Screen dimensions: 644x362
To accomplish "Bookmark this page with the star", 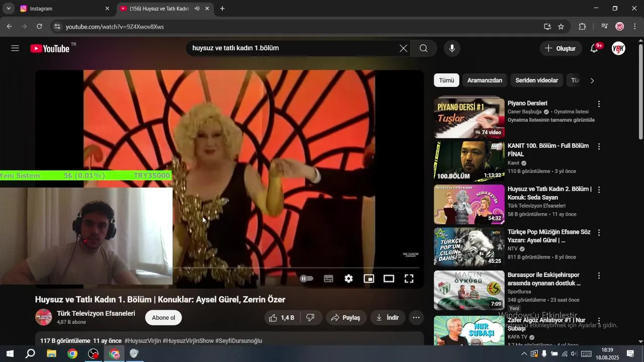I will pos(561,27).
